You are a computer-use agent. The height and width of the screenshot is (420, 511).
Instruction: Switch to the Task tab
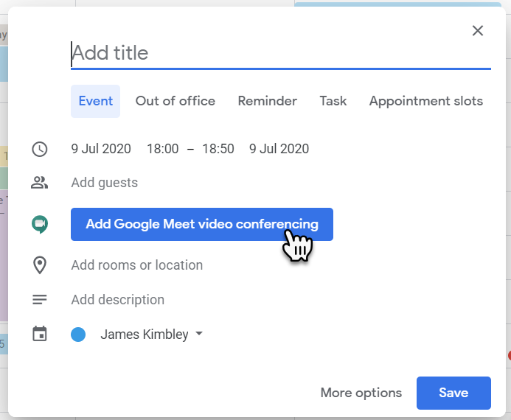pos(333,101)
